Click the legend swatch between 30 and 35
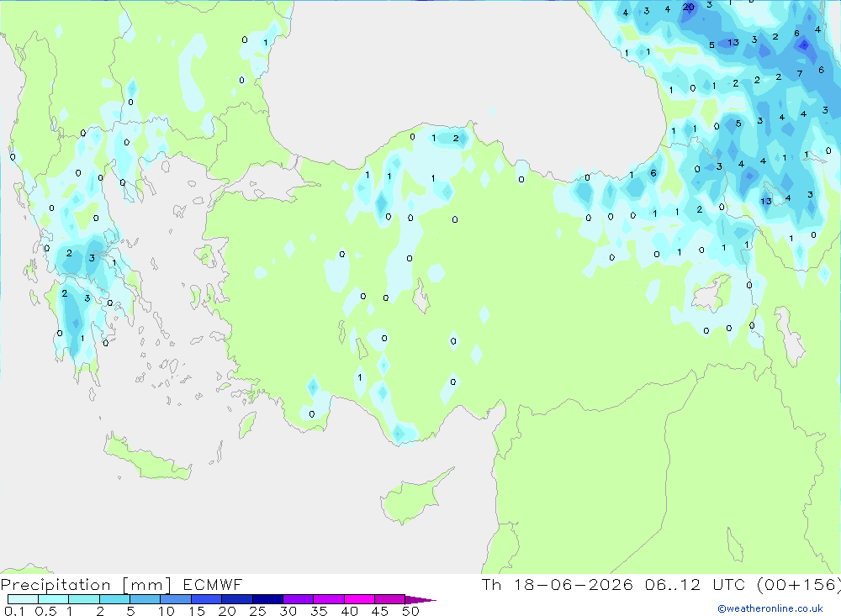This screenshot has width=841, height=616. click(298, 599)
